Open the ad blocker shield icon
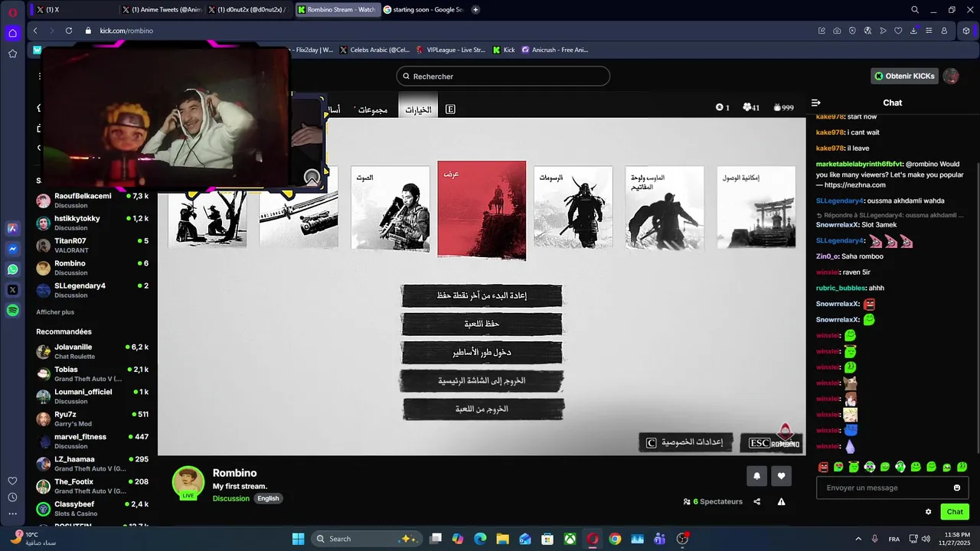The width and height of the screenshot is (980, 551). (x=852, y=31)
